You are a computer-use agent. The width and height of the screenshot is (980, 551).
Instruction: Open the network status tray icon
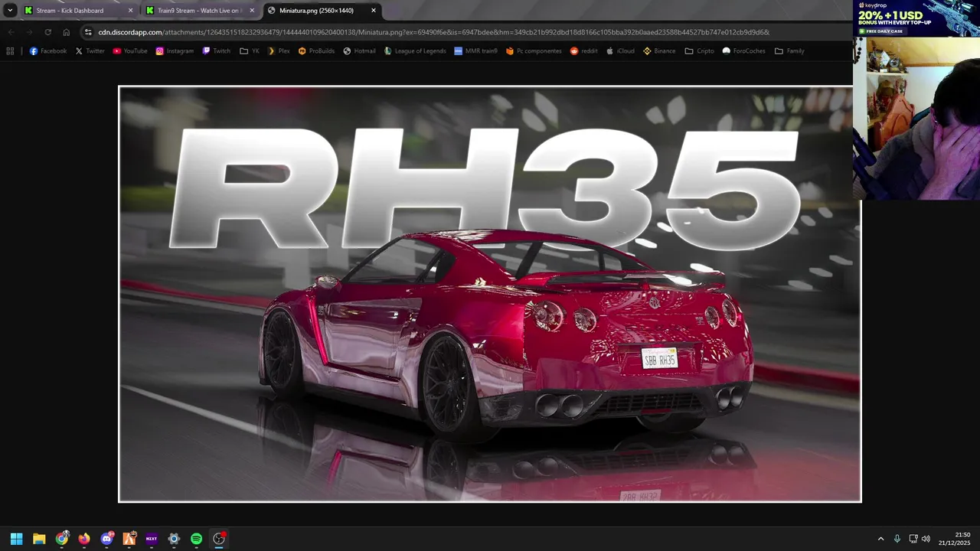(x=913, y=539)
